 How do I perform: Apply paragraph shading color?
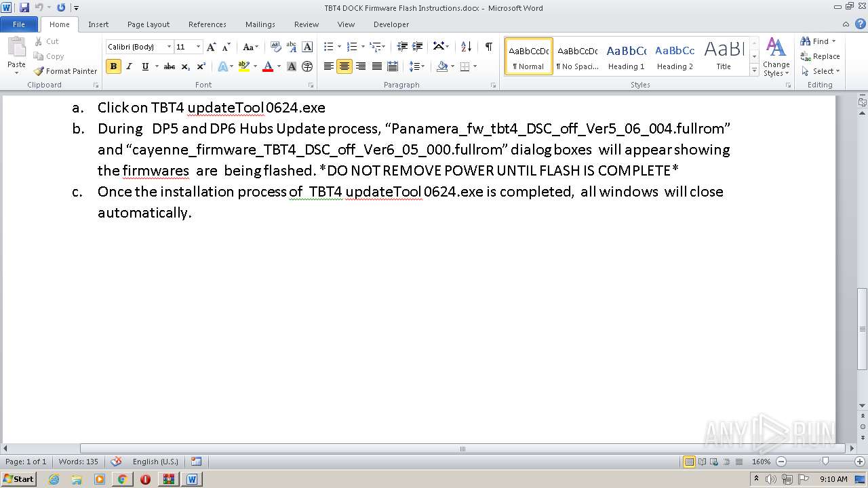coord(442,66)
